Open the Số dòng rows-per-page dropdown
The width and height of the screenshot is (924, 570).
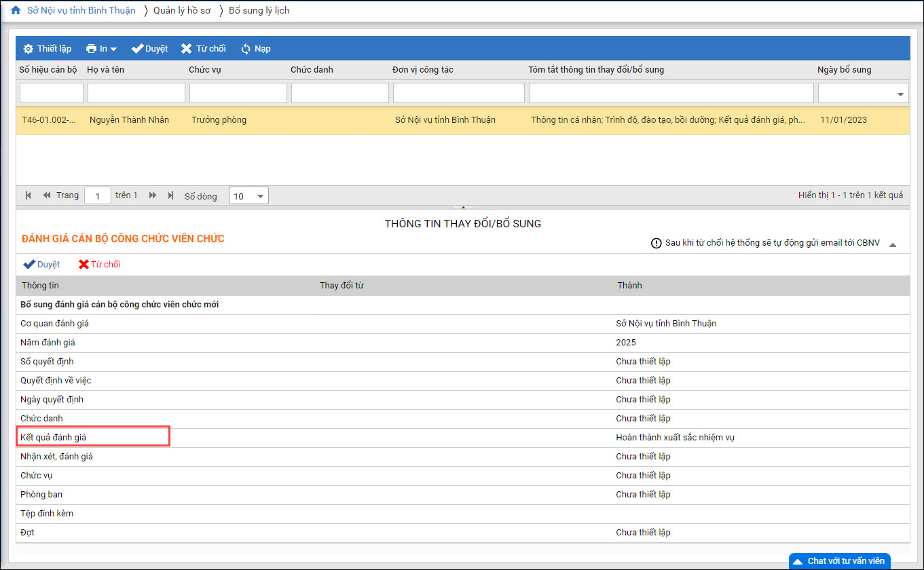(x=248, y=196)
